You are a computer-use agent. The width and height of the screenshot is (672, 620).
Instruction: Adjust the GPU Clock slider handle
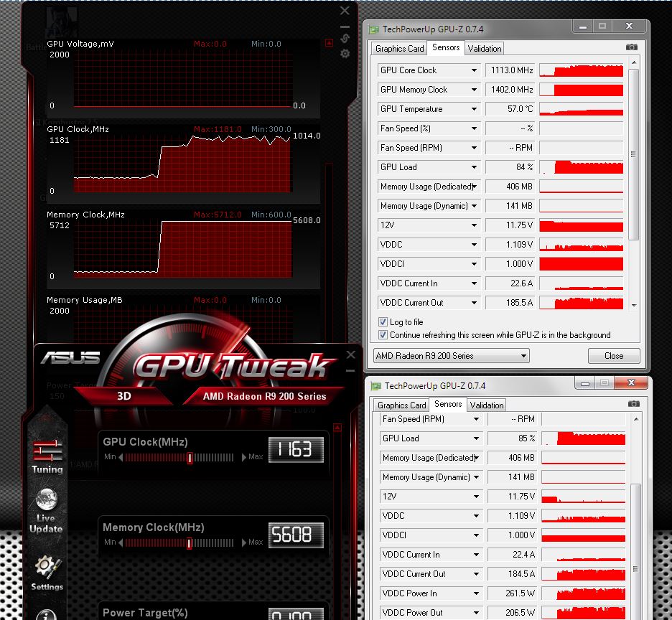pos(190,458)
